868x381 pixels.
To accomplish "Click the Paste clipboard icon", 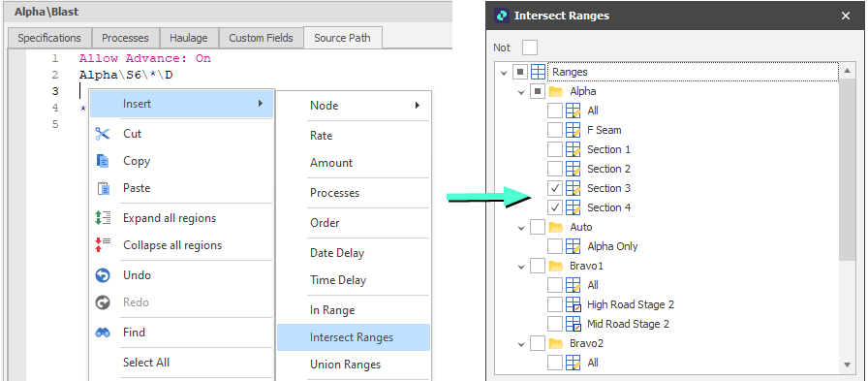I will point(103,188).
